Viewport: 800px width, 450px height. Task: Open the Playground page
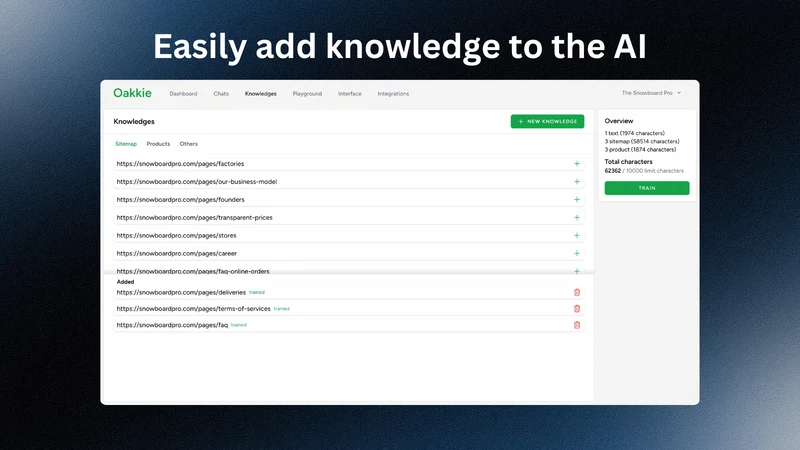coord(307,94)
